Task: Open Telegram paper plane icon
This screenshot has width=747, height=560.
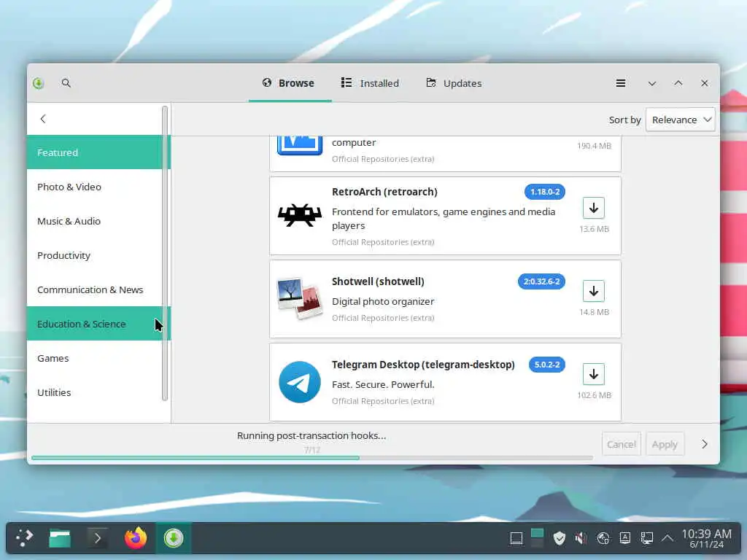Action: 300,382
